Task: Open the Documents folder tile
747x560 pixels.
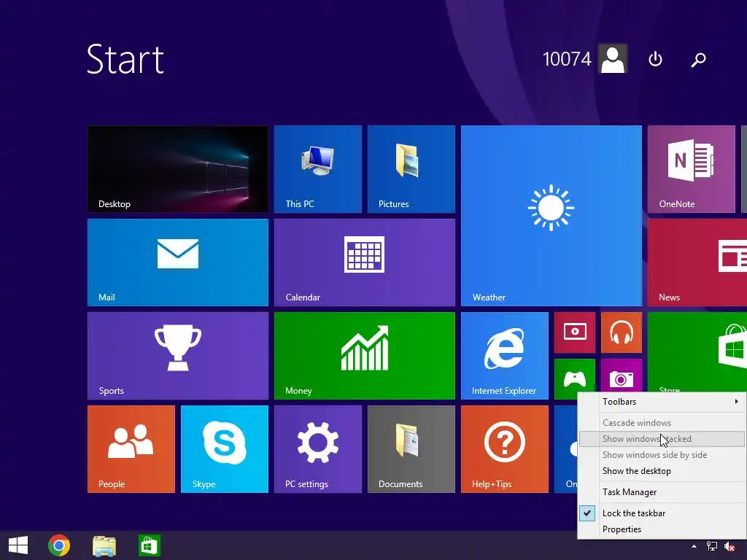Action: click(411, 449)
